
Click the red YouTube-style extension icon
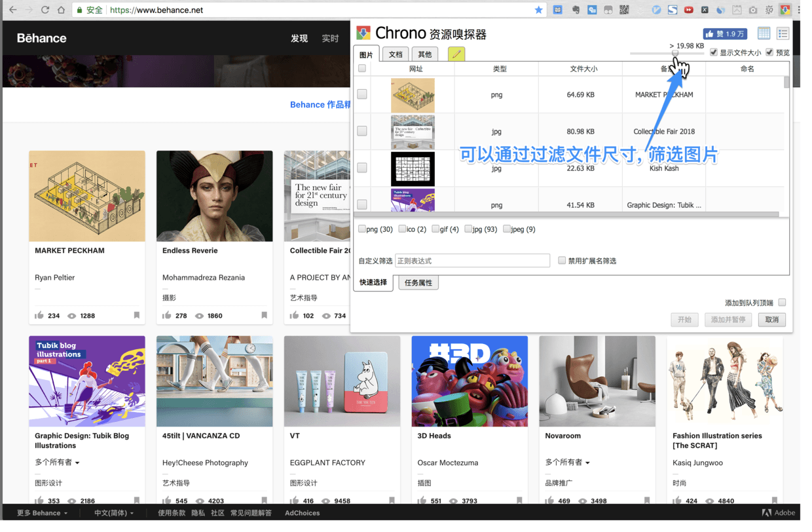click(x=689, y=10)
